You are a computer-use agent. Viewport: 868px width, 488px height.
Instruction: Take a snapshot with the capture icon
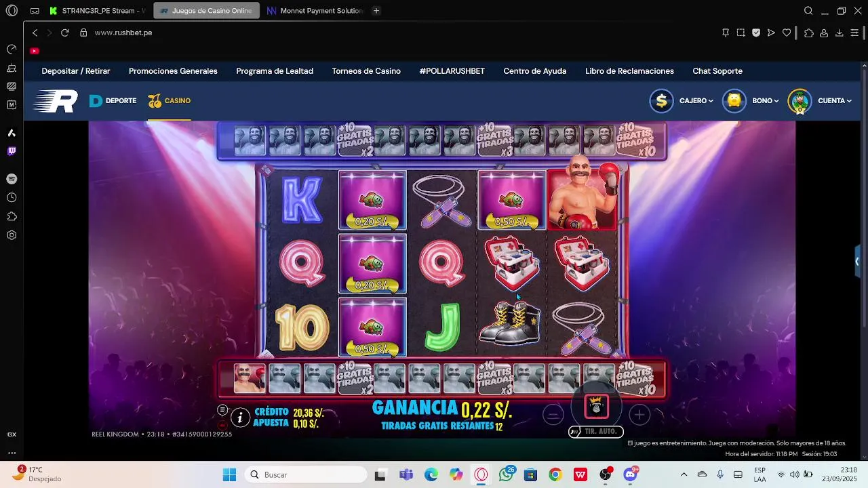click(x=741, y=33)
